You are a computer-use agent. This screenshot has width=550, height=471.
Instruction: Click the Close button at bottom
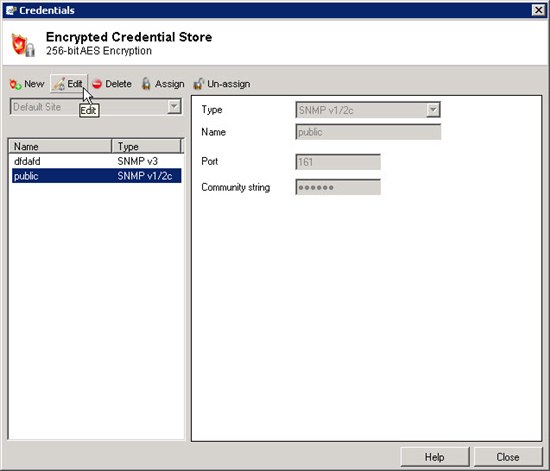(508, 457)
